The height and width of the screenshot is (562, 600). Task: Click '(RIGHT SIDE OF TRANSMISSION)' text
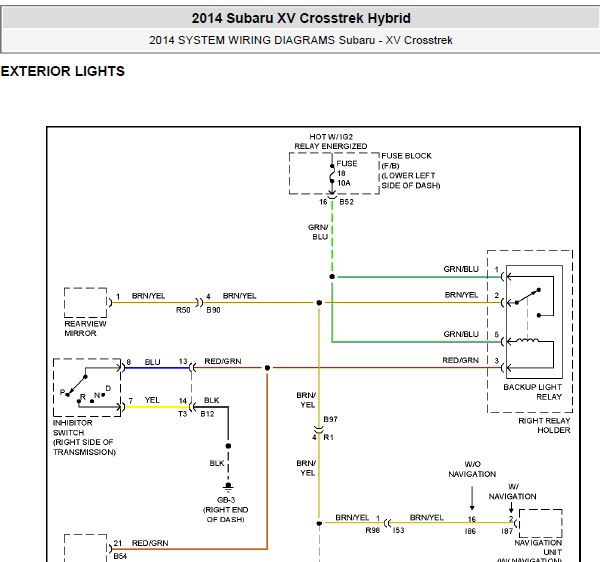click(x=84, y=447)
